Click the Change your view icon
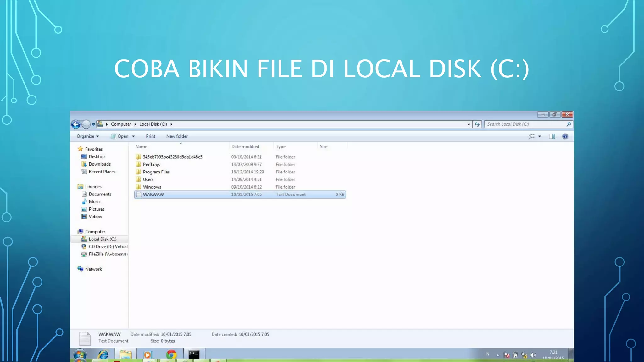644x362 pixels. point(531,136)
